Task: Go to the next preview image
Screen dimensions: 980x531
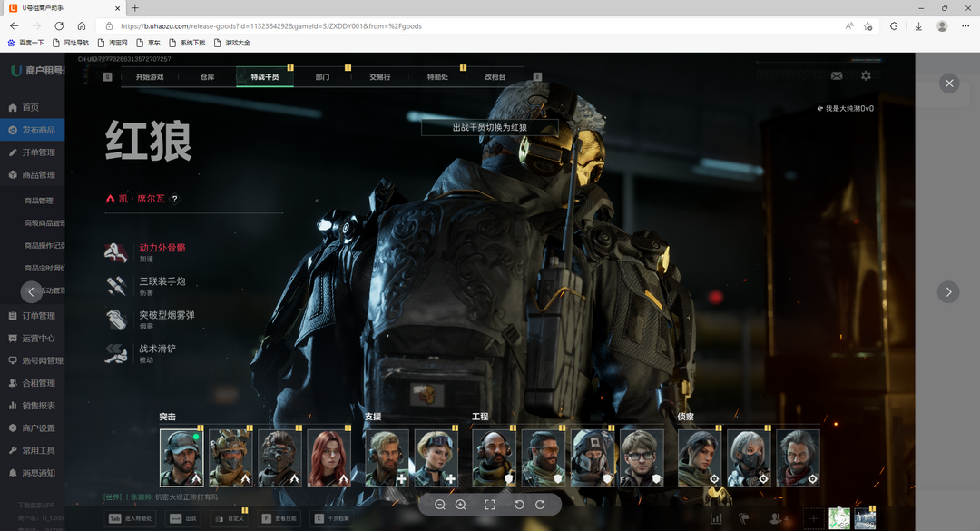Action: tap(948, 291)
